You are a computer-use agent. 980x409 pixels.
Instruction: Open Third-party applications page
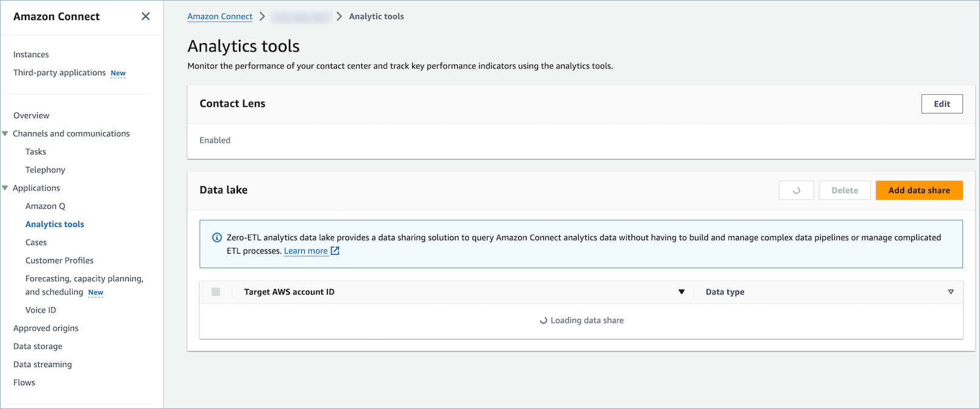pyautogui.click(x=60, y=73)
